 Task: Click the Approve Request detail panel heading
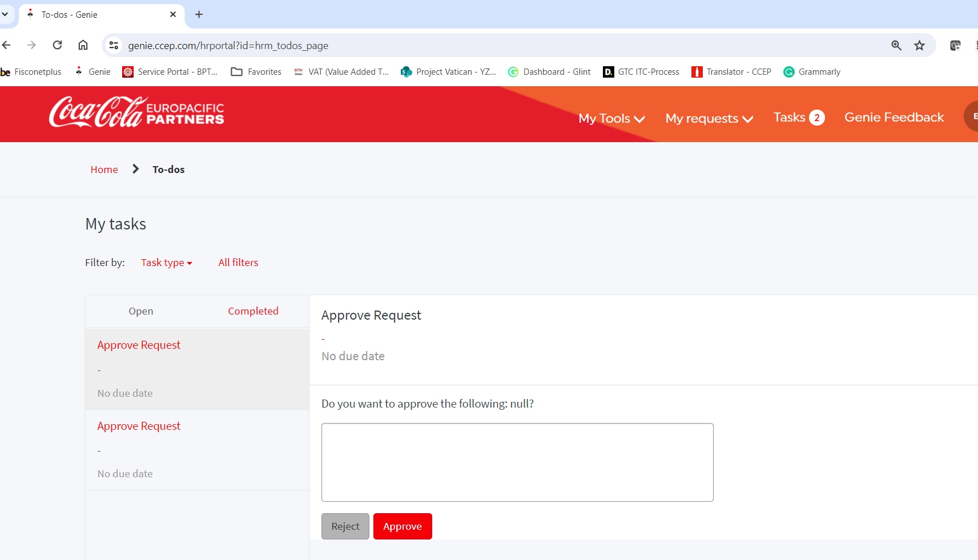point(371,315)
